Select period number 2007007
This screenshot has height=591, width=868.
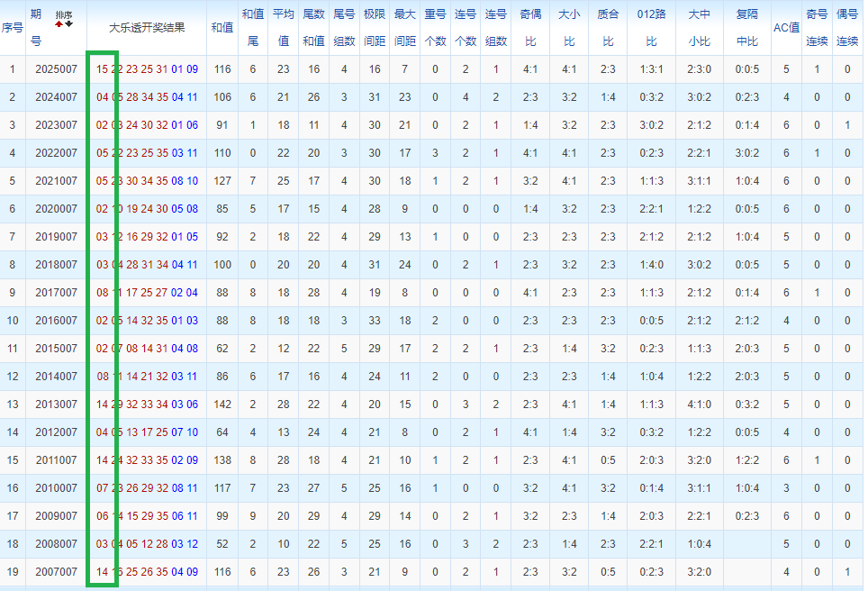(x=56, y=572)
